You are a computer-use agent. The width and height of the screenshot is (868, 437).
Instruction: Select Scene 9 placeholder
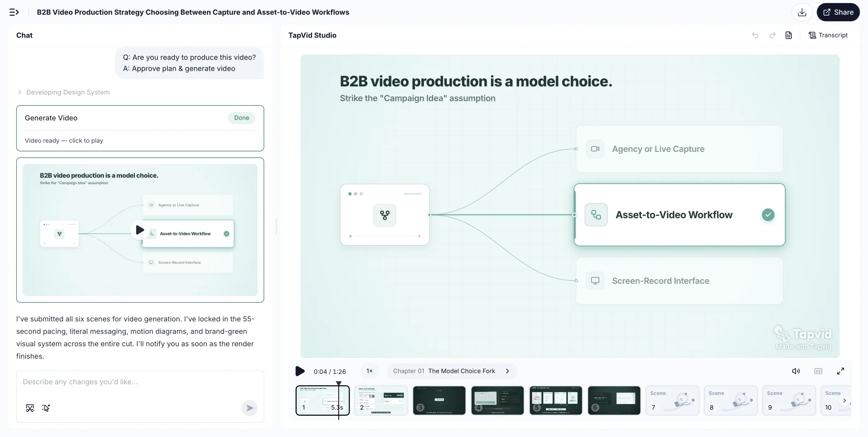[x=789, y=400]
